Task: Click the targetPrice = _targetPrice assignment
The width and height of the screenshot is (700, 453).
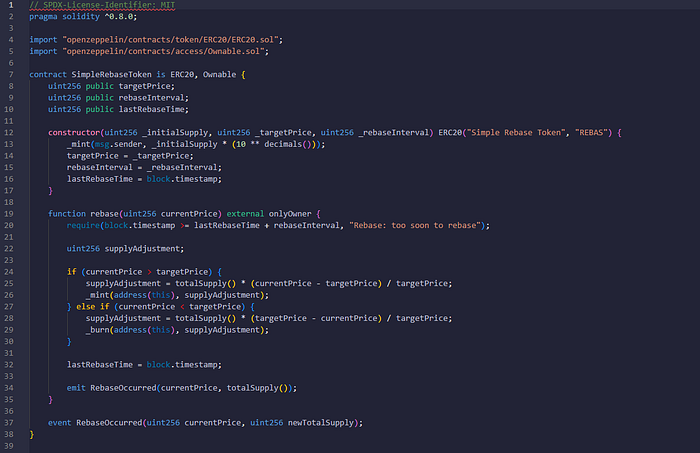Action: coord(130,156)
